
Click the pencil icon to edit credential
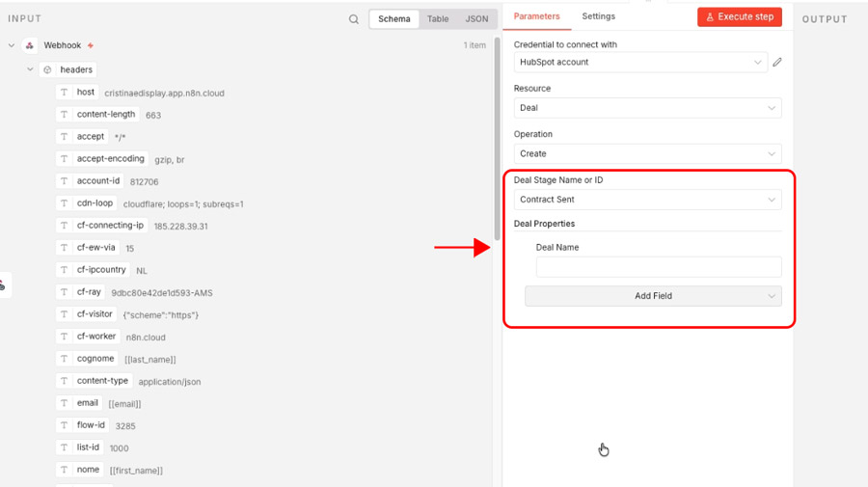pyautogui.click(x=777, y=63)
